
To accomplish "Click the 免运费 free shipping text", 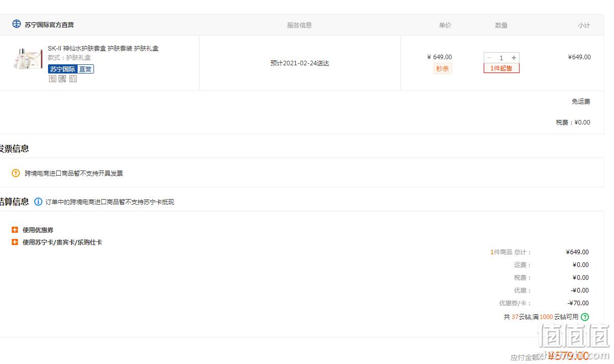I will click(x=581, y=102).
